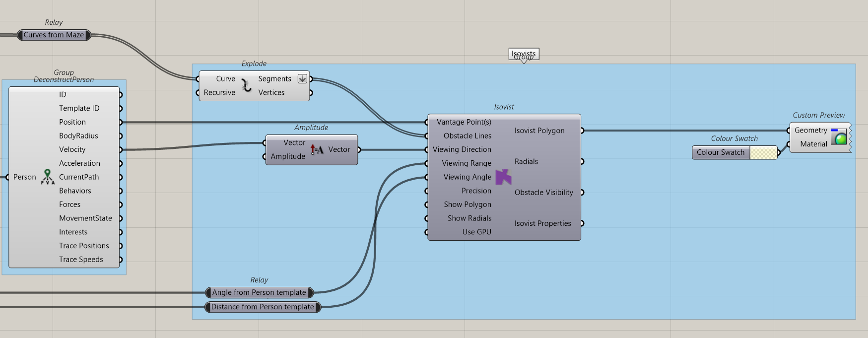Click the Isovist Polygon output grip
Screen dimensions: 868x338
(582, 131)
